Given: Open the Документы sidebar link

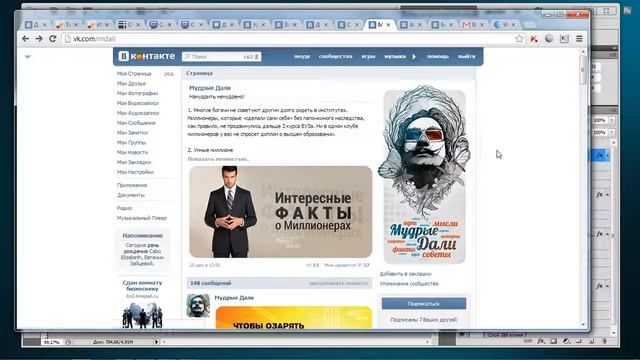Looking at the screenshot, I should click(x=131, y=195).
